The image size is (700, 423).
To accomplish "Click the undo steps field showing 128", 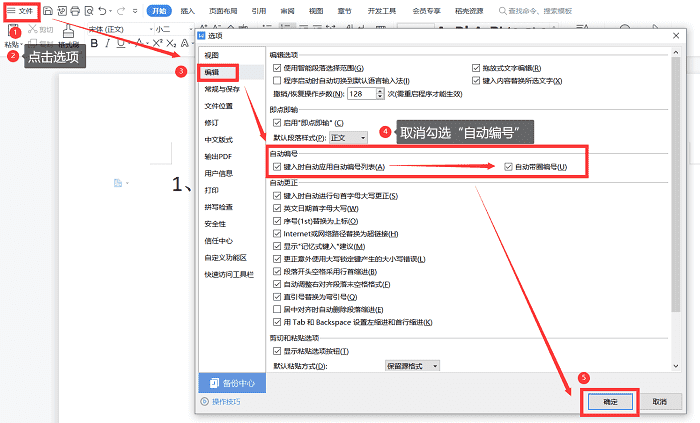I will 362,94.
